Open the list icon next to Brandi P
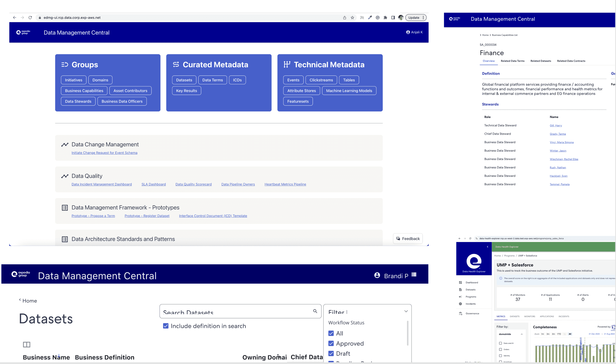 click(414, 275)
